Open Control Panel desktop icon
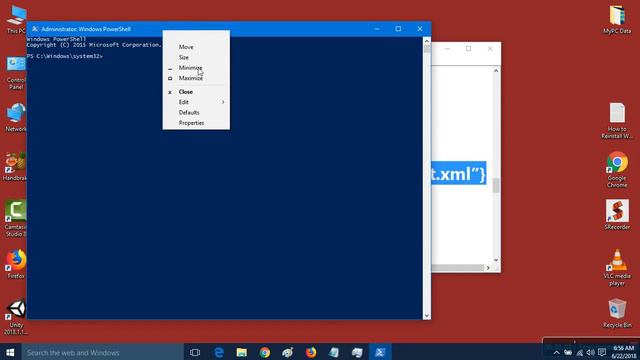Image resolution: width=640 pixels, height=360 pixels. [x=16, y=73]
